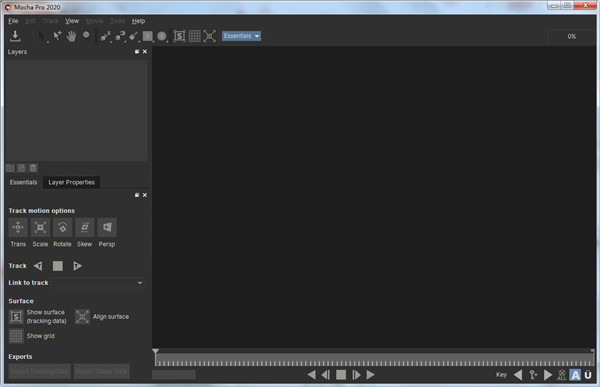Click the Export Tracking Data button

40,371
